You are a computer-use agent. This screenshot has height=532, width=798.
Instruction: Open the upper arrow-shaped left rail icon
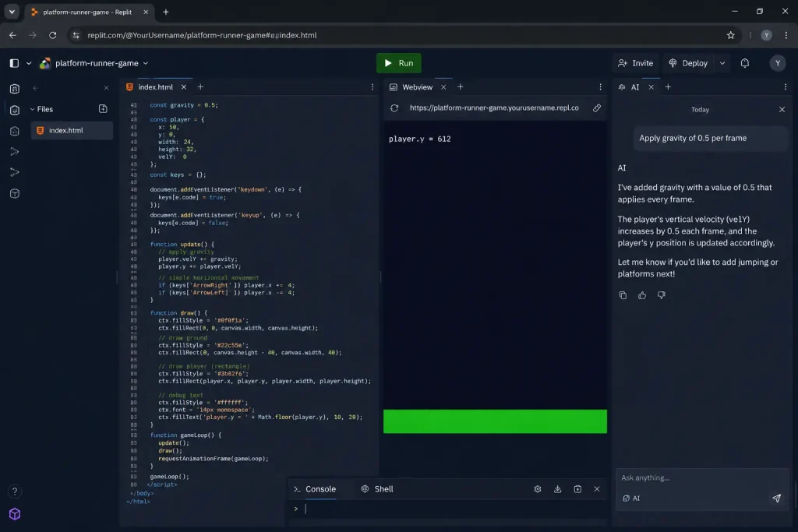(14, 152)
